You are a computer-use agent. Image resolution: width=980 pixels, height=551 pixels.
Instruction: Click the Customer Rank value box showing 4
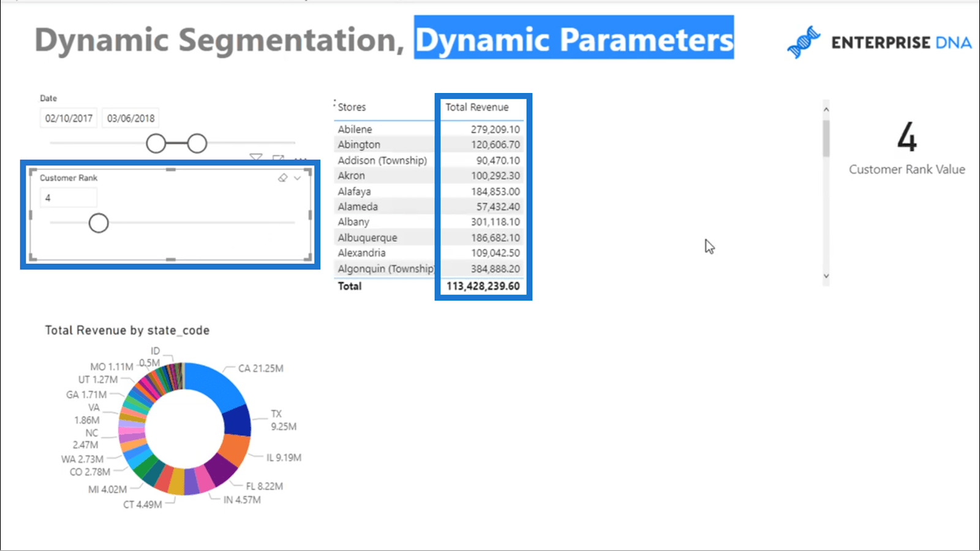[x=69, y=198]
